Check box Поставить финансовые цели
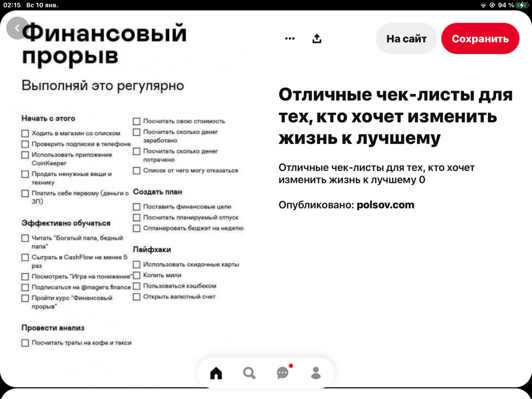The image size is (532, 399). tap(137, 207)
